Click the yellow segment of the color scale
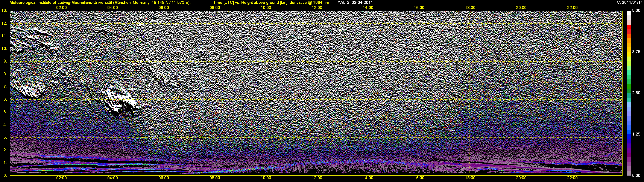Screen dimensions: 644x182 tap(629, 54)
